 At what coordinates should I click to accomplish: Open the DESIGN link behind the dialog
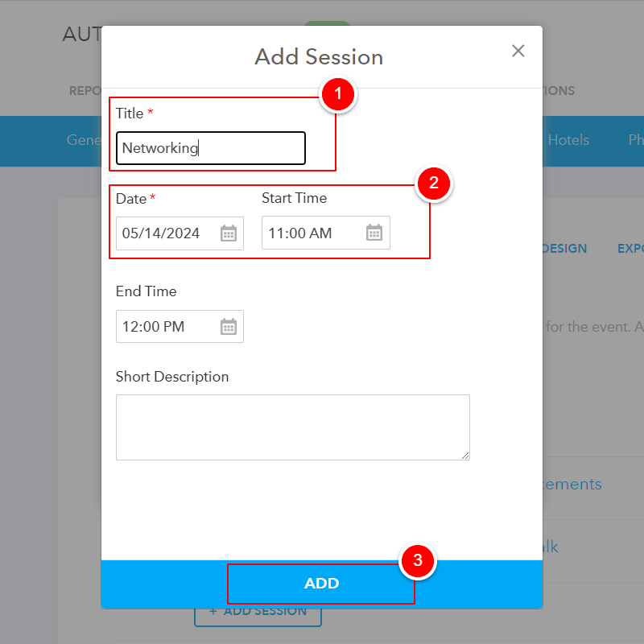tap(565, 249)
